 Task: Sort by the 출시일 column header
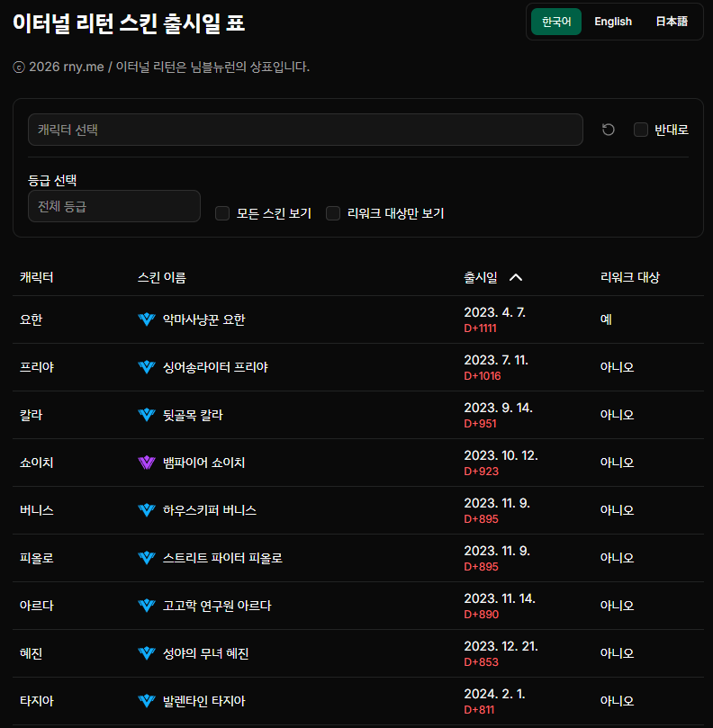pyautogui.click(x=481, y=278)
